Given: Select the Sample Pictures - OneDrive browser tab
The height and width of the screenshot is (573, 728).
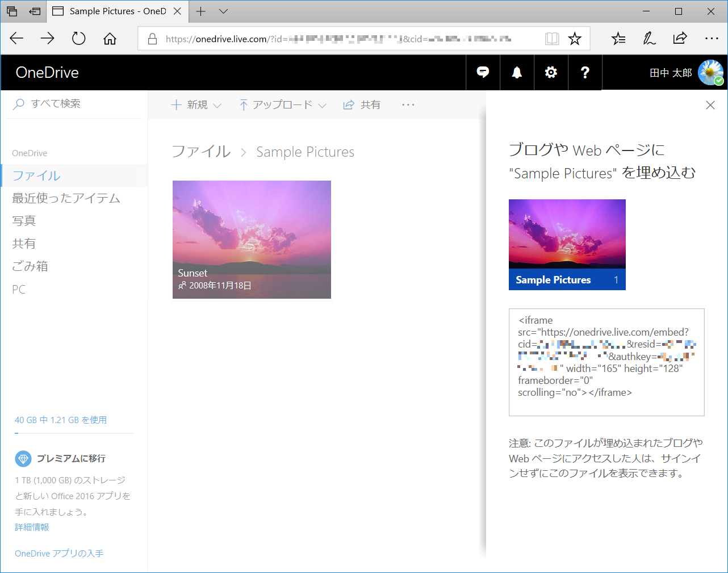Looking at the screenshot, I should [119, 11].
